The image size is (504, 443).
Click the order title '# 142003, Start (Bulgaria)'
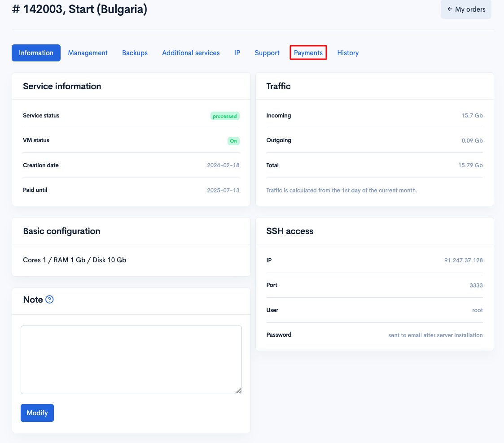79,9
